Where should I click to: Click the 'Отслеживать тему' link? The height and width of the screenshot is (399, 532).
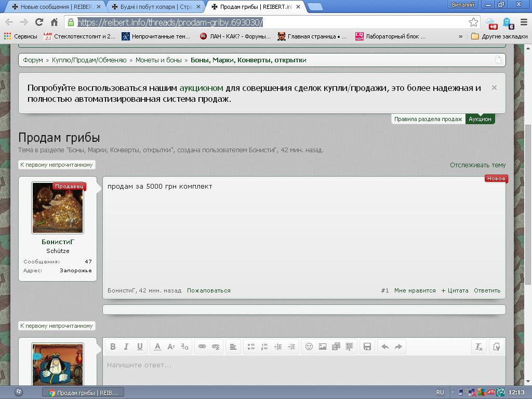(477, 165)
